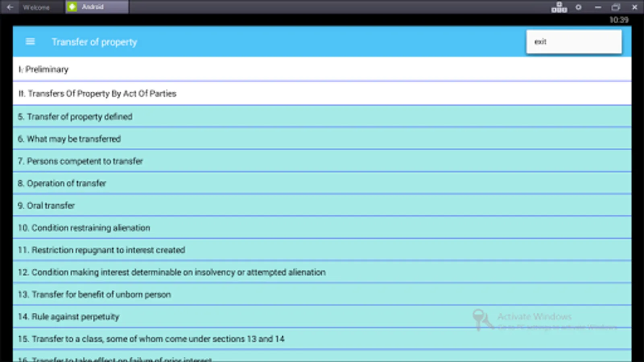The height and width of the screenshot is (362, 644).
Task: Open section 7. Persons competent to transfer
Action: pyautogui.click(x=322, y=161)
